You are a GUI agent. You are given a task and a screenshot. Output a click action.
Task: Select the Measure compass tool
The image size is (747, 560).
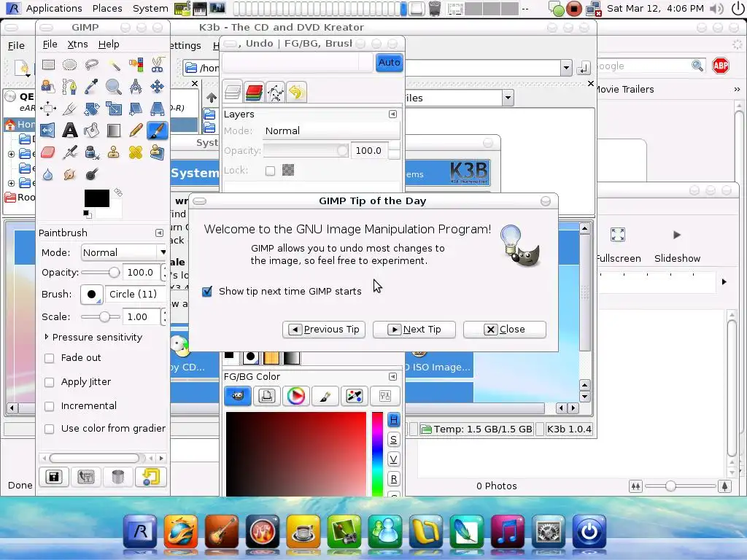click(135, 87)
